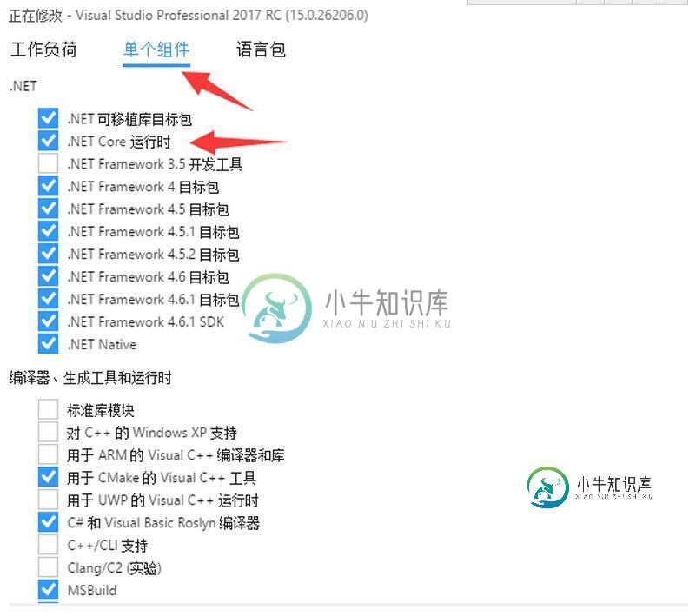Enable 对 C++ 的 Windows XP 支持
Screen dimensions: 696x616
[48, 433]
